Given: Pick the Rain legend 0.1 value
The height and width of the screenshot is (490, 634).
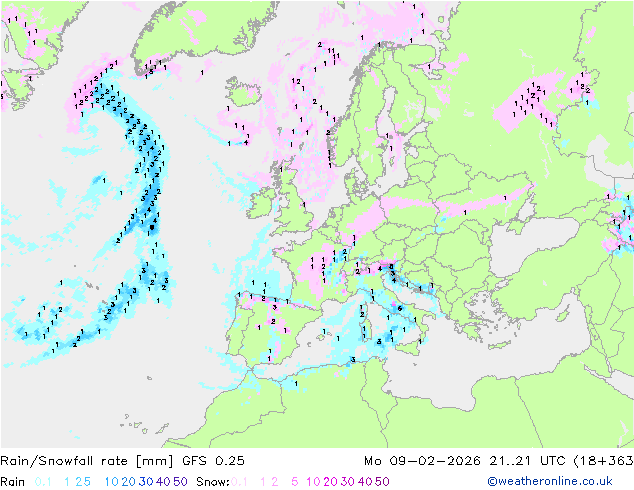Looking at the screenshot, I should coord(43,482).
